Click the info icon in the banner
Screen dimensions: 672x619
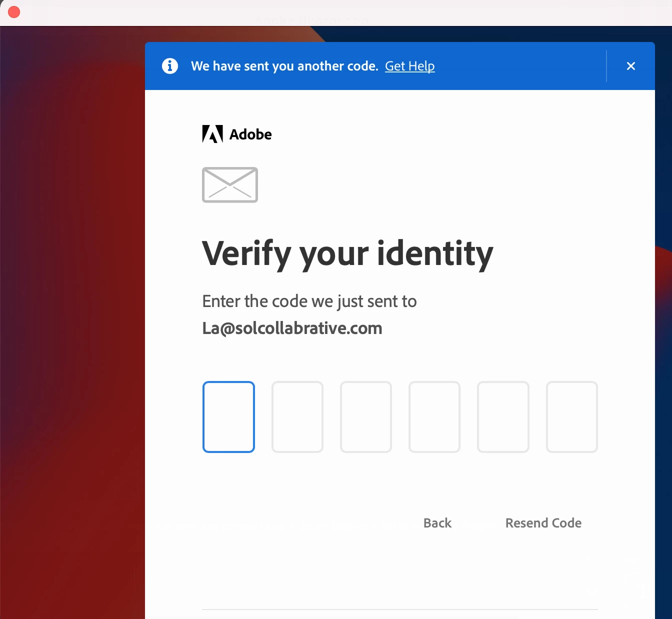(170, 66)
